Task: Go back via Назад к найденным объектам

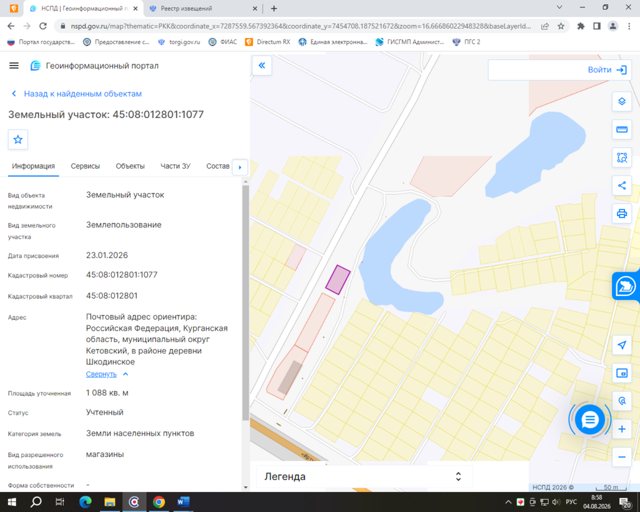Action: (x=77, y=93)
